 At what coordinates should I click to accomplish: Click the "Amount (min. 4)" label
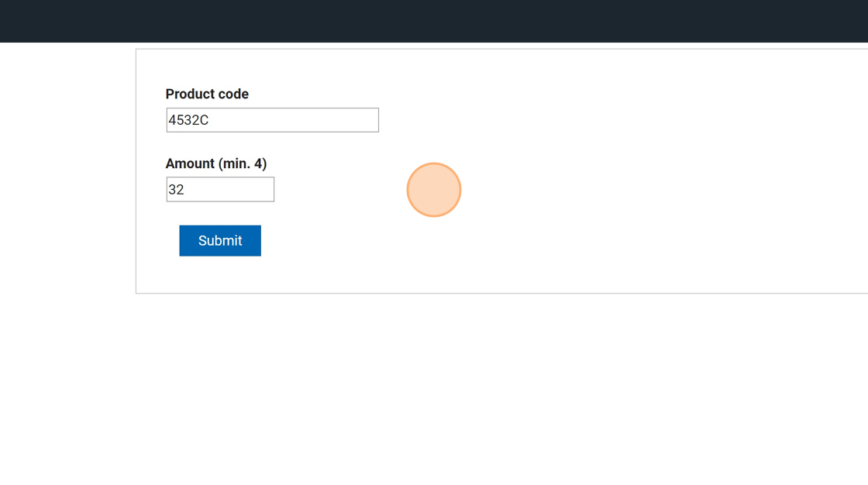pos(215,163)
